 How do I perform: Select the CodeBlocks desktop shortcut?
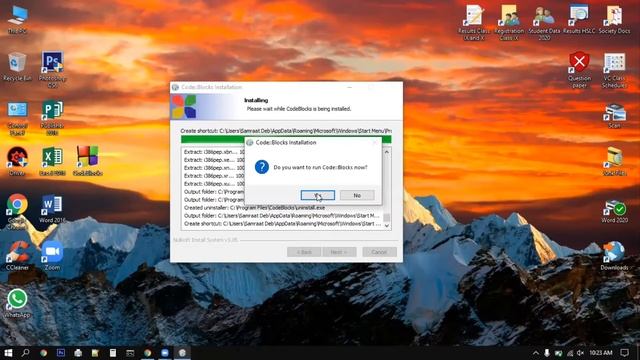click(x=88, y=161)
